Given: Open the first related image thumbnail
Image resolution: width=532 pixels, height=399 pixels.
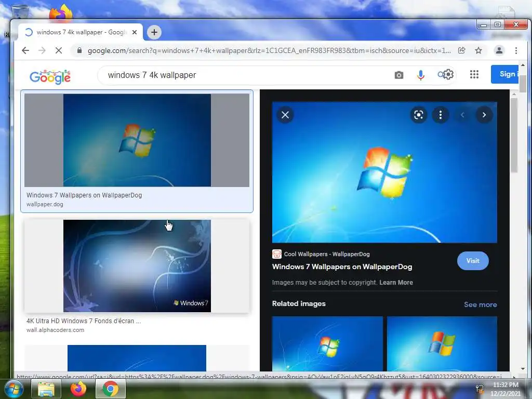Looking at the screenshot, I should tap(327, 344).
